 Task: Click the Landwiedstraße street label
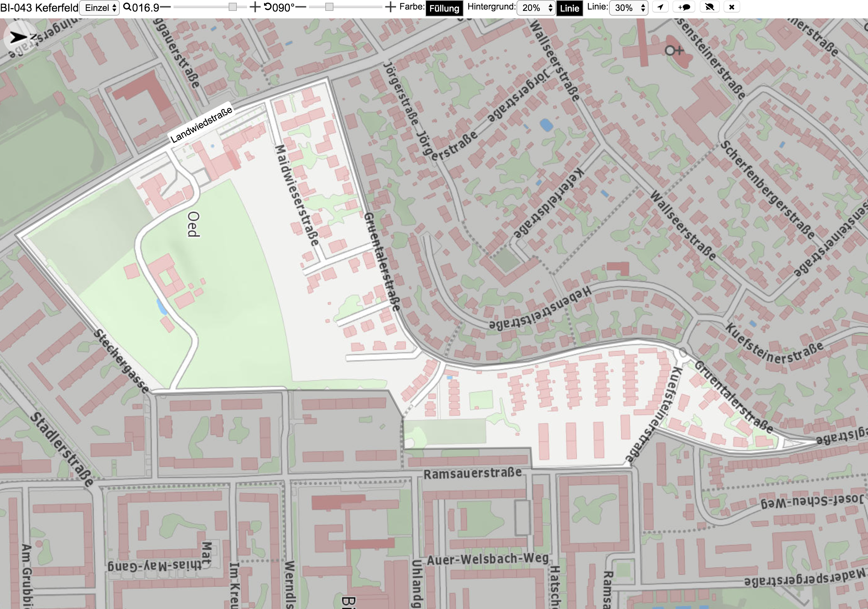[x=201, y=125]
